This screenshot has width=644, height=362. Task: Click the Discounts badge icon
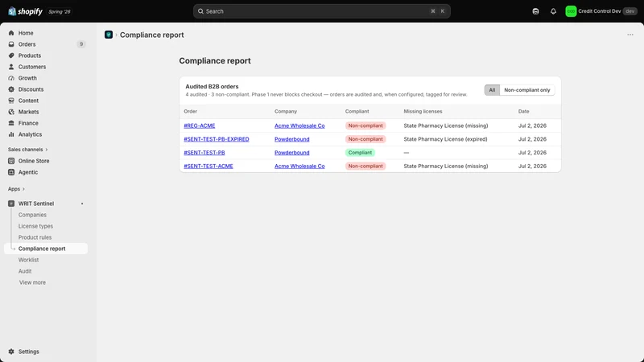coord(11,89)
